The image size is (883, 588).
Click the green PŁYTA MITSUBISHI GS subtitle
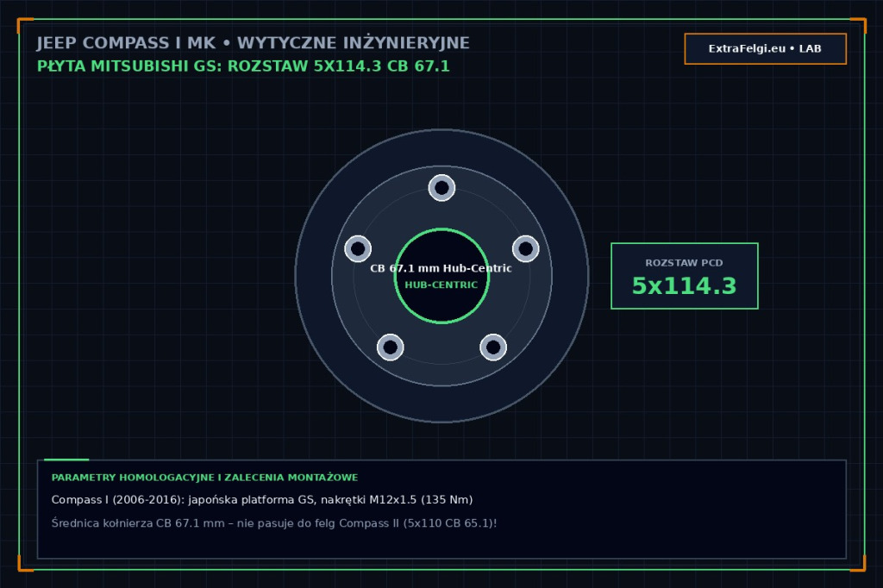coord(243,66)
